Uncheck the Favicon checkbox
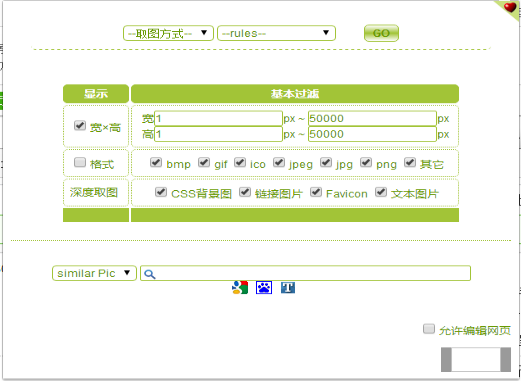The height and width of the screenshot is (381, 521). tap(316, 192)
